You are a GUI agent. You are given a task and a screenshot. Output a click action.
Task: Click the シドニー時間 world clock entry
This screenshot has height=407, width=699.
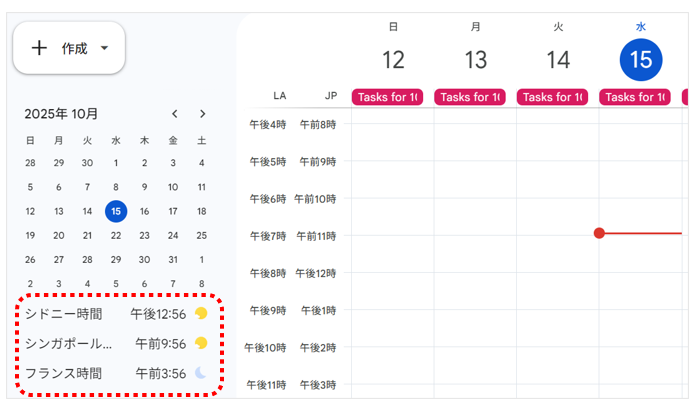coord(64,313)
